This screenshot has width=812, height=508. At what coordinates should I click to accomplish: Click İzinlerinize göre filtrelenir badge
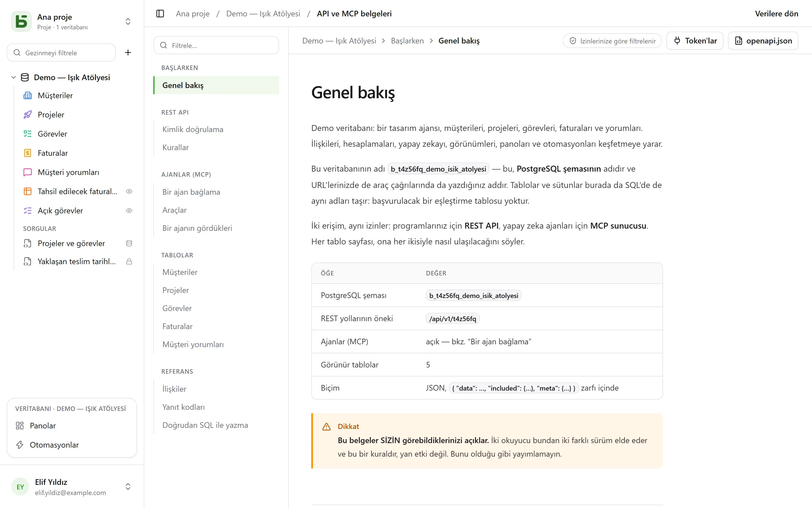click(x=612, y=41)
